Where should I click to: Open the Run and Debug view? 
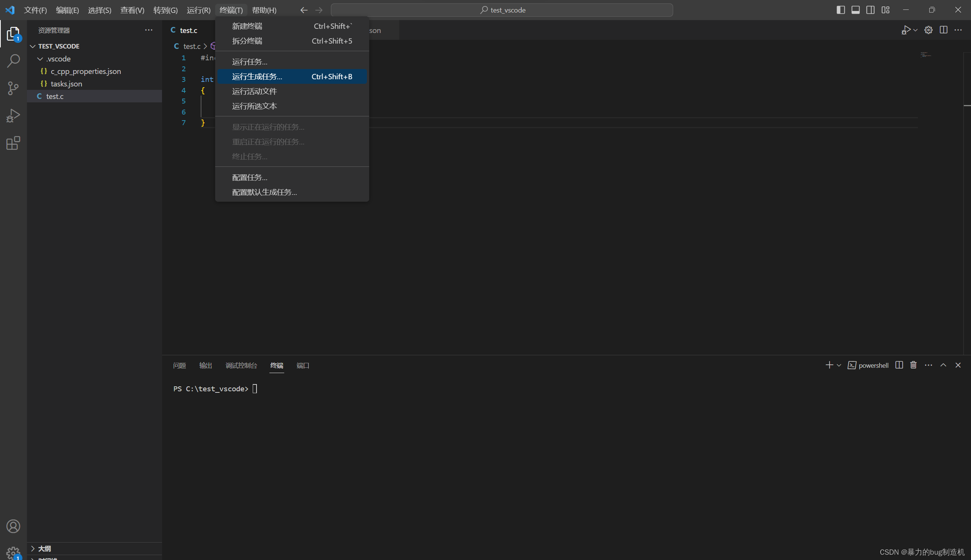(13, 115)
